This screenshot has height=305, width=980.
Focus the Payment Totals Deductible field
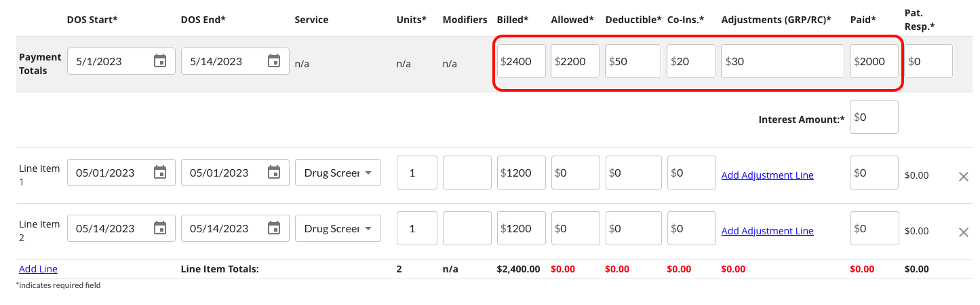pyautogui.click(x=633, y=61)
